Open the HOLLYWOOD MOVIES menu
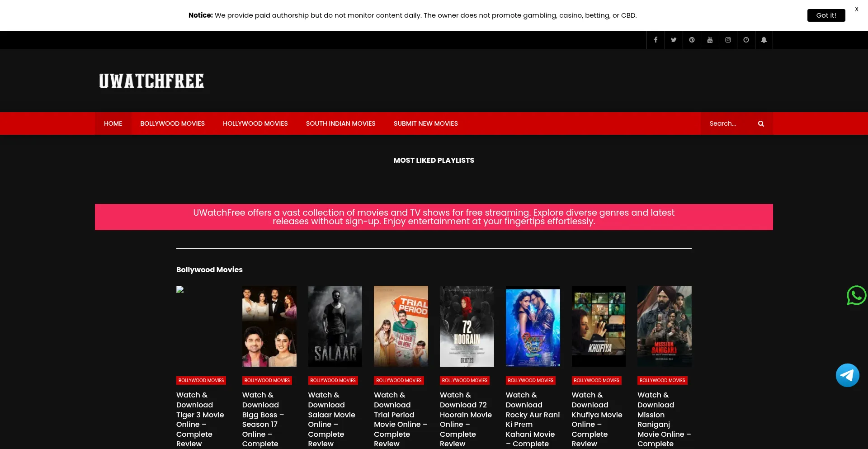The image size is (868, 449). 255,123
